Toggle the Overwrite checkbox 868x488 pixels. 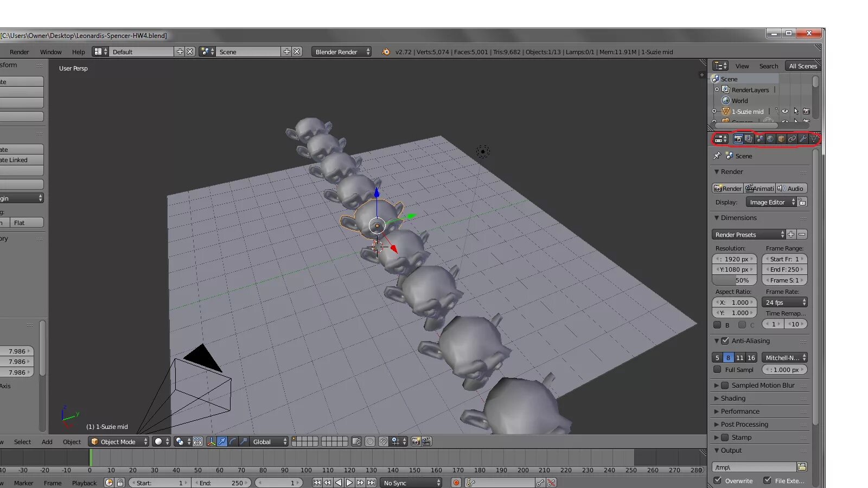(x=718, y=480)
